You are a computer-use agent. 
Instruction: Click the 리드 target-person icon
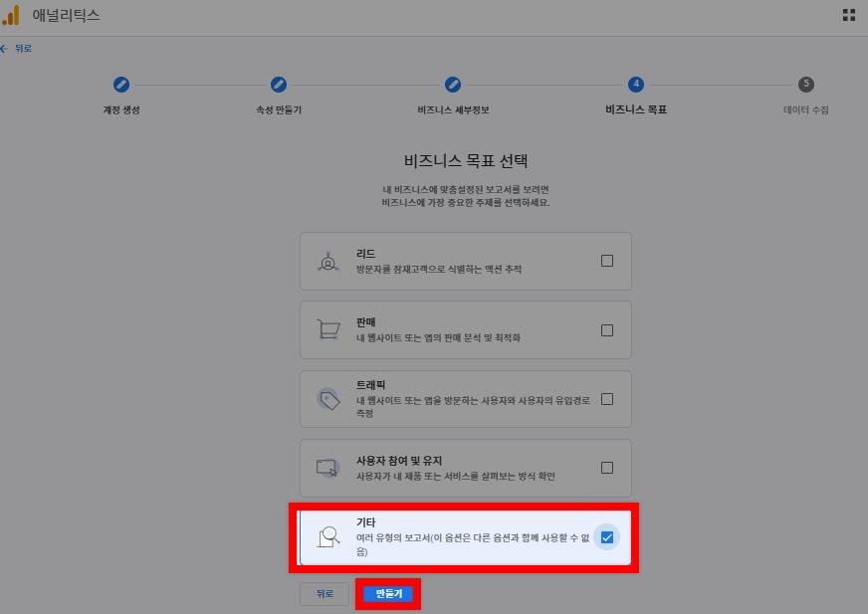pos(327,262)
